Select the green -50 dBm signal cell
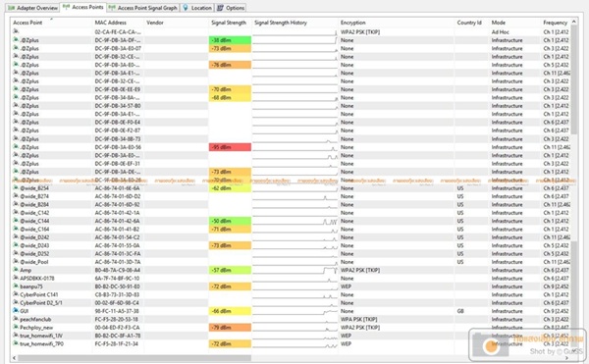Viewport: 589px width, 364px height. click(x=230, y=221)
